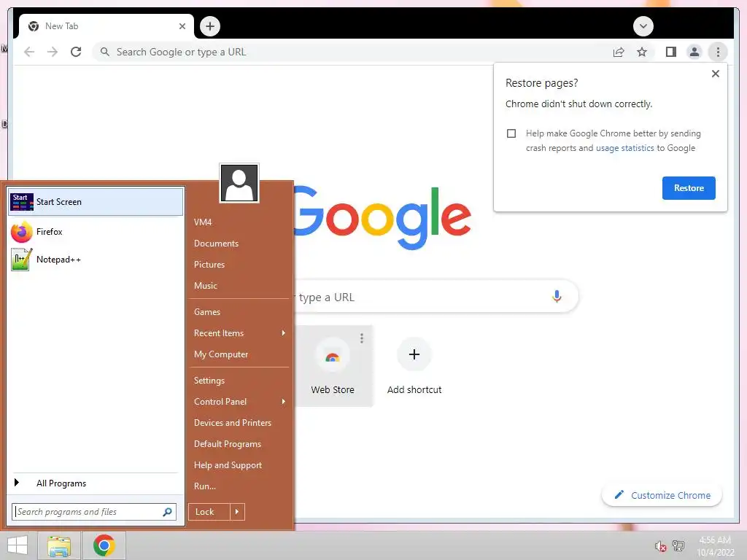Expand the Recent Items submenu

point(239,333)
